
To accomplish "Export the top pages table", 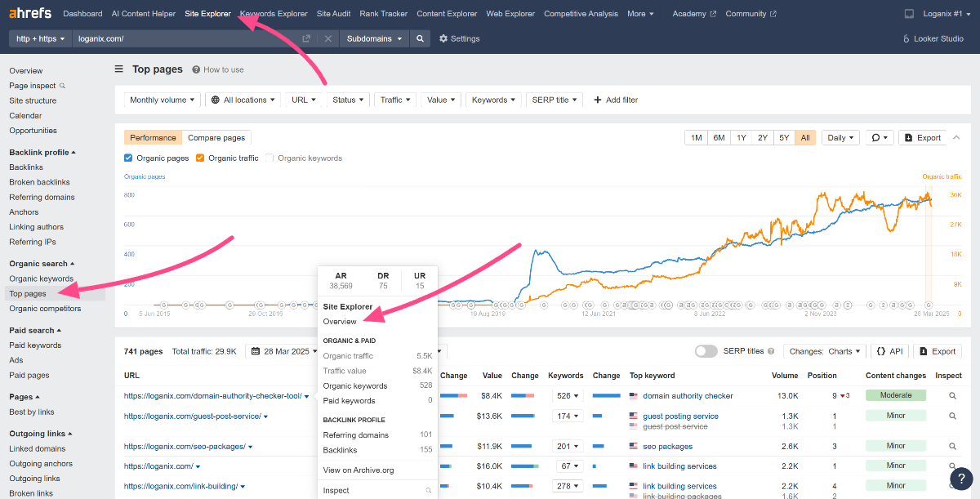I will point(937,351).
